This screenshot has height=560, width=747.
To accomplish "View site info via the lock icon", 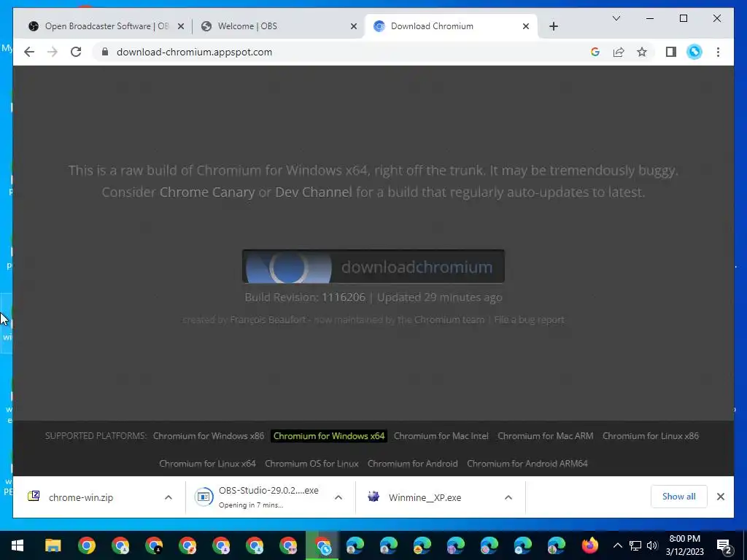I will [x=105, y=52].
